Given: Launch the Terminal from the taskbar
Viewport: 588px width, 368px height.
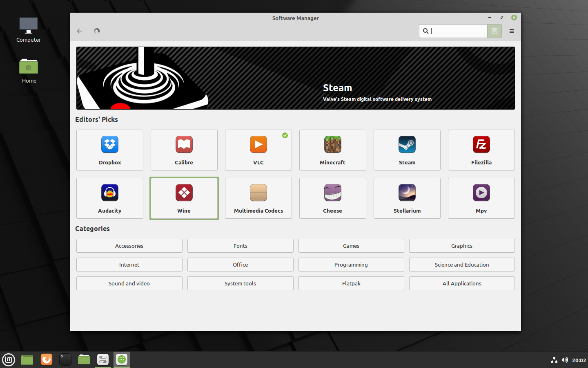Looking at the screenshot, I should click(x=65, y=359).
